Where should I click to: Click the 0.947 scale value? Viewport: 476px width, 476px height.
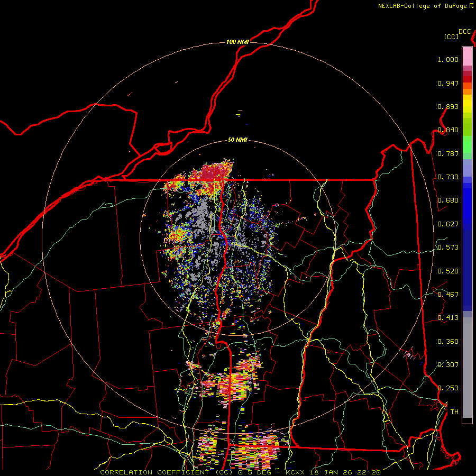(x=448, y=83)
